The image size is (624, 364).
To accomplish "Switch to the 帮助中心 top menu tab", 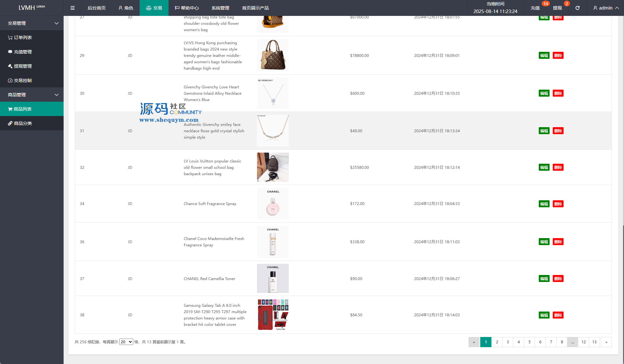I will point(187,8).
